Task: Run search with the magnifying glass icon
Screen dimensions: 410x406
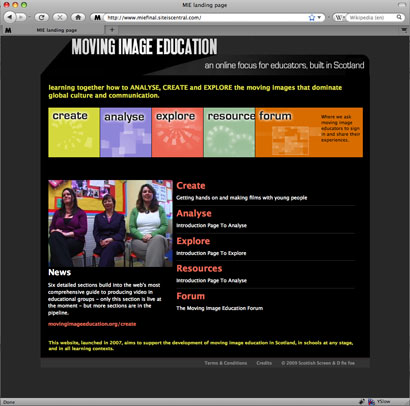Action: pyautogui.click(x=399, y=17)
